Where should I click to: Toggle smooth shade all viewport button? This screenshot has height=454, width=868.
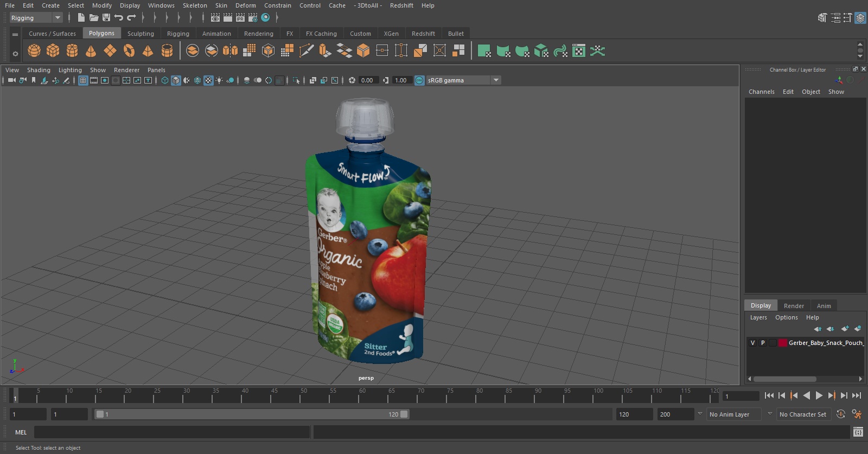point(176,80)
